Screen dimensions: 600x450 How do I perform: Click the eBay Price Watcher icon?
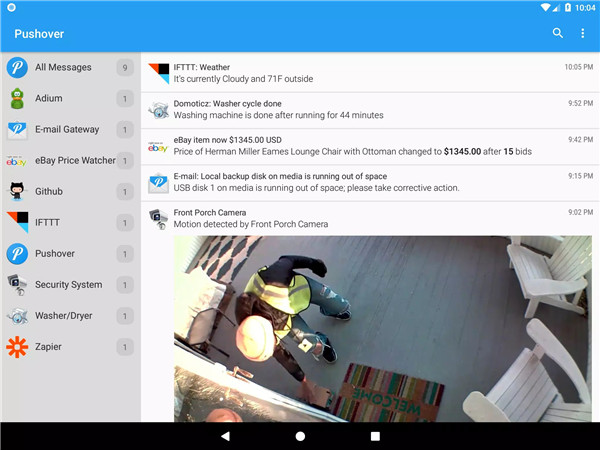[x=17, y=160]
